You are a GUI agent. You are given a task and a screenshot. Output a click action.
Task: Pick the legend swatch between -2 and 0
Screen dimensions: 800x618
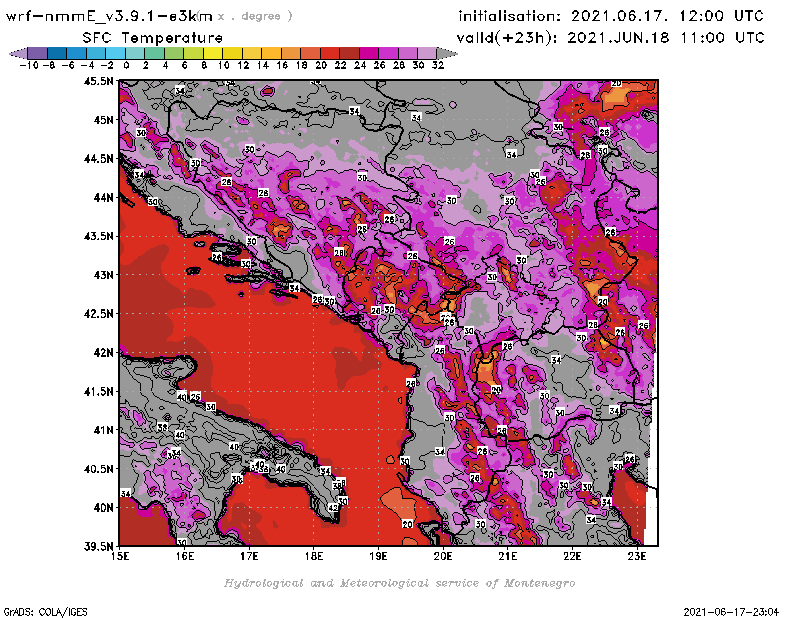click(115, 53)
